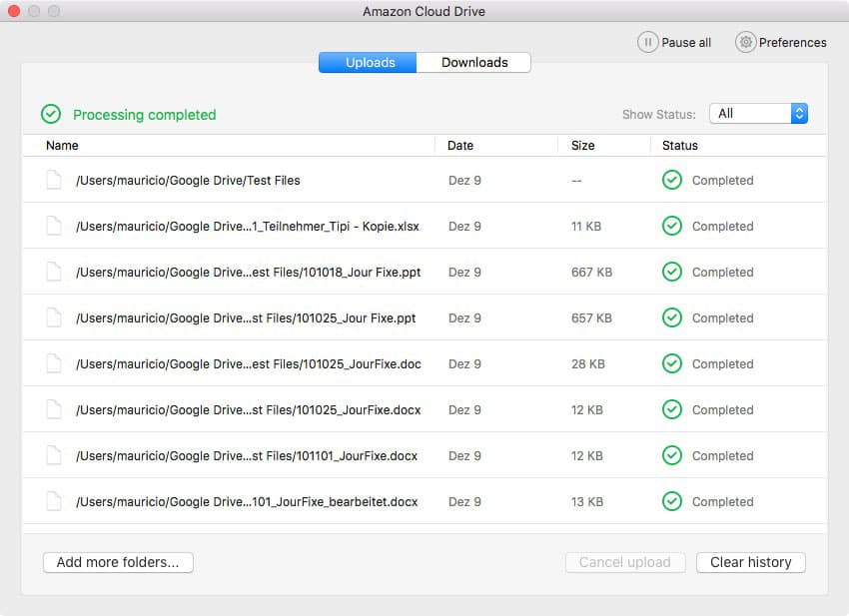Select the 101025_JourFixe.docx file name
849x616 pixels.
[x=249, y=410]
